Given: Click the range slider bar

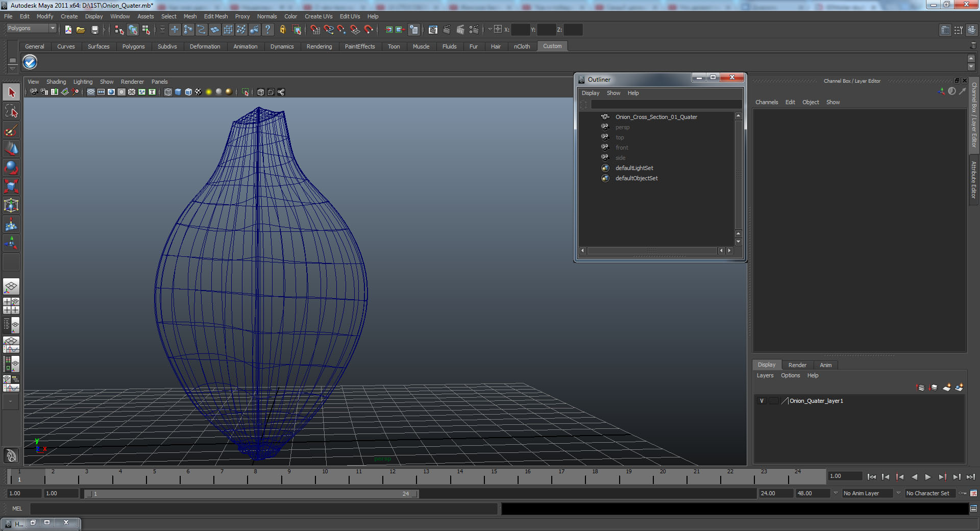Looking at the screenshot, I should coord(251,494).
